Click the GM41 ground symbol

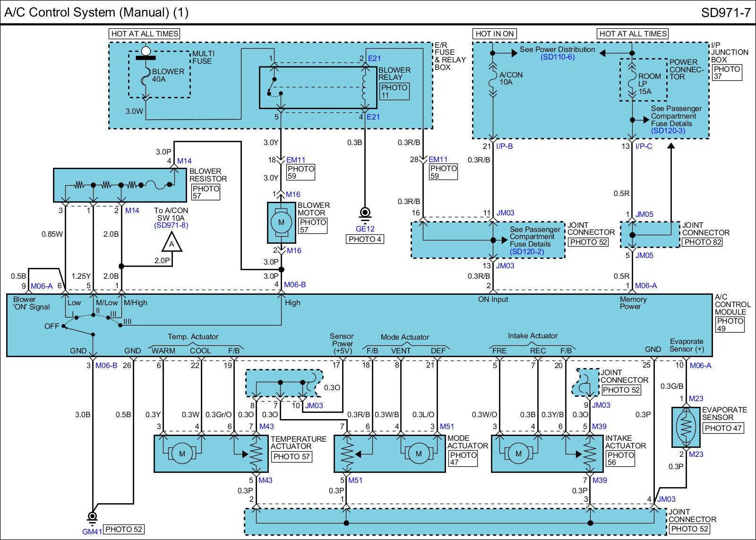click(x=93, y=516)
